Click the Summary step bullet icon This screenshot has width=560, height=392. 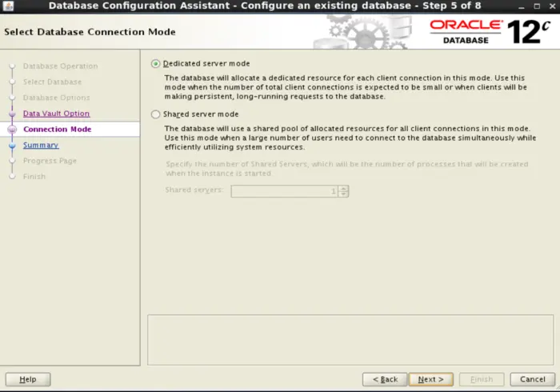(12, 146)
